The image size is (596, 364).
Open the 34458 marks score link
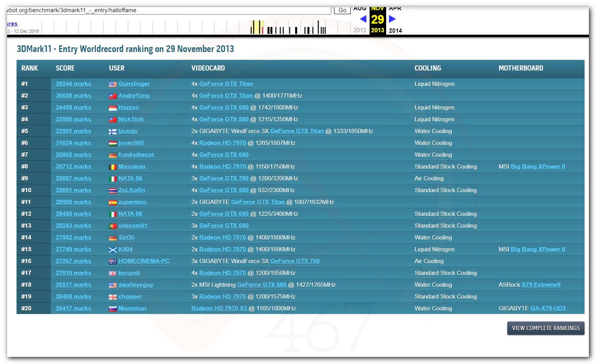click(x=73, y=108)
